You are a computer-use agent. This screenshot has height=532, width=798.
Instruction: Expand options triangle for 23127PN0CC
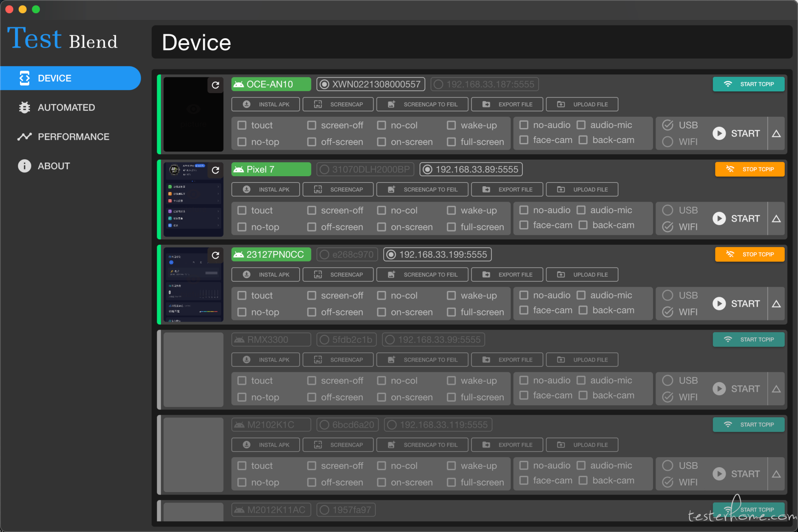pyautogui.click(x=776, y=304)
